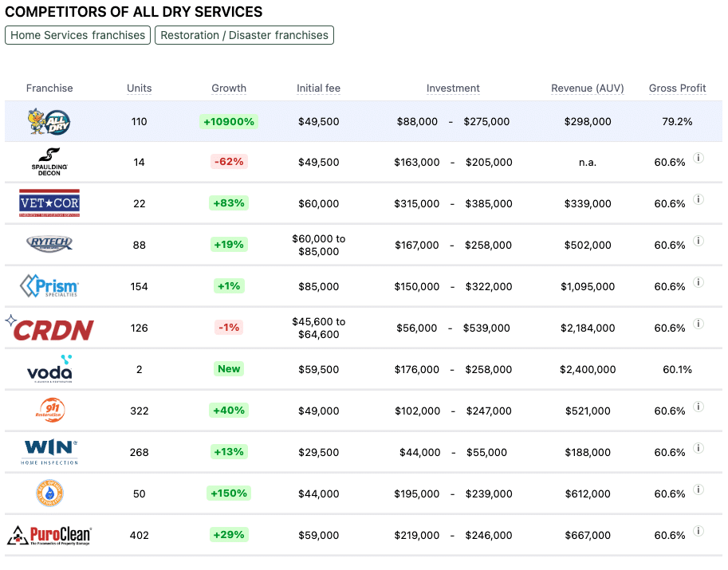Click the $1,095,000 revenue value
Screen dimensions: 728x570
pyautogui.click(x=588, y=286)
